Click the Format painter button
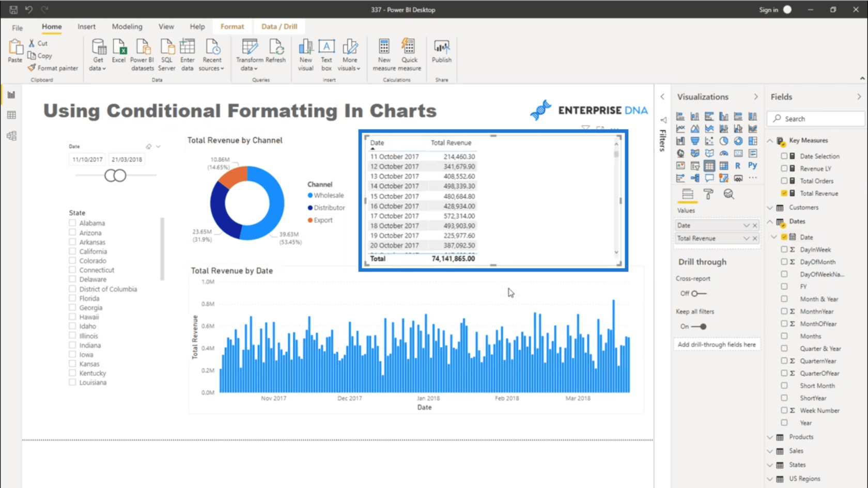Viewport: 868px width, 488px height. 53,68
